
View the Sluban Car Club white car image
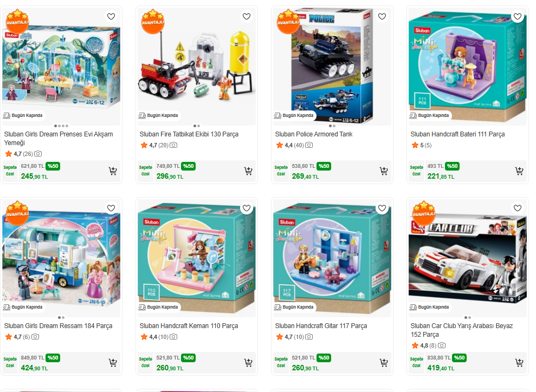click(467, 258)
